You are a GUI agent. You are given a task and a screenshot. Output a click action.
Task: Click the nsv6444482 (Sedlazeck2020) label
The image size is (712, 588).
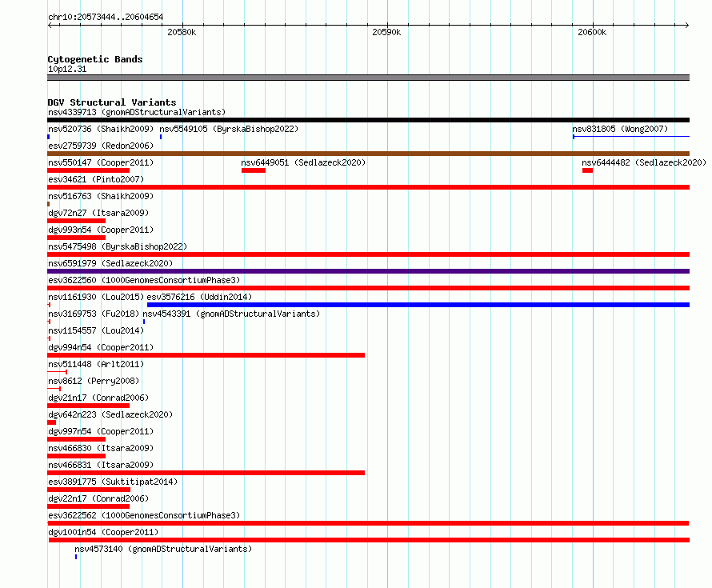point(644,162)
